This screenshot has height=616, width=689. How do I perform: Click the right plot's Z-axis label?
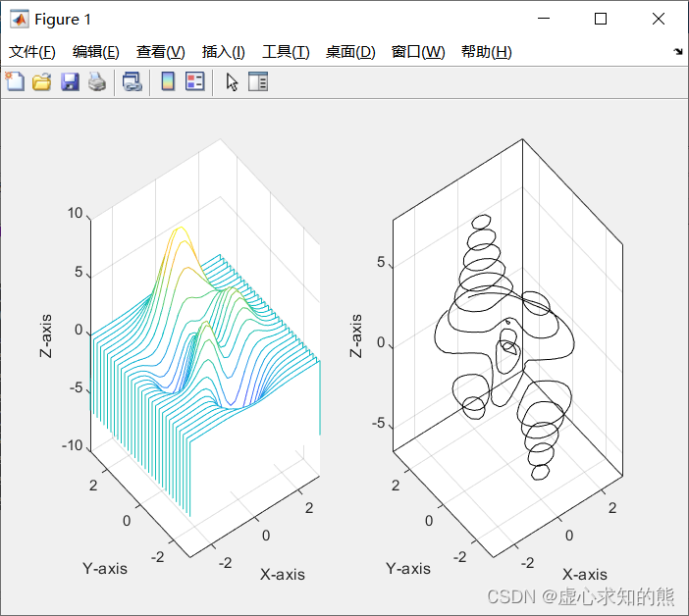tap(356, 335)
